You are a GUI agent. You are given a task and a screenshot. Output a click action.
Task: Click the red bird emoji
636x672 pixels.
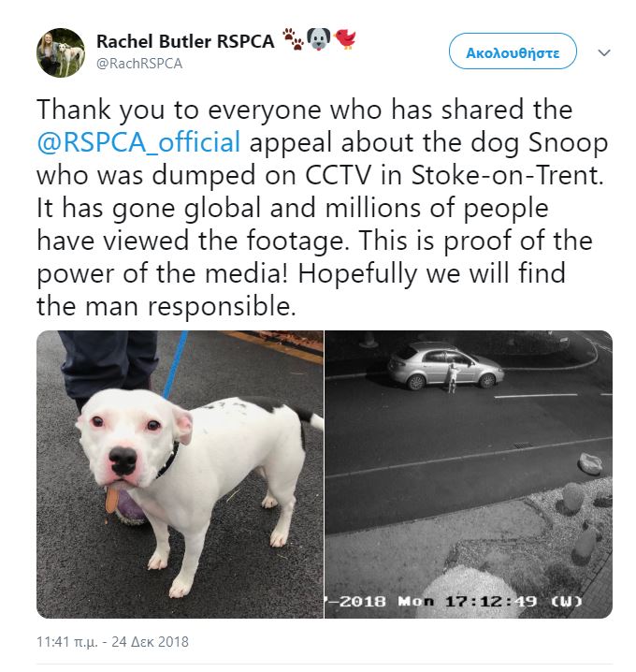click(345, 39)
